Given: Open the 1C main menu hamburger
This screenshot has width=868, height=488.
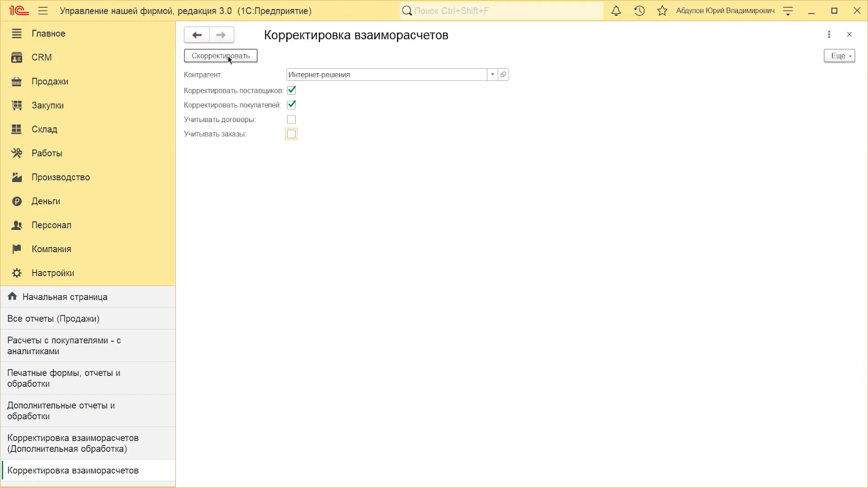Looking at the screenshot, I should [x=43, y=11].
